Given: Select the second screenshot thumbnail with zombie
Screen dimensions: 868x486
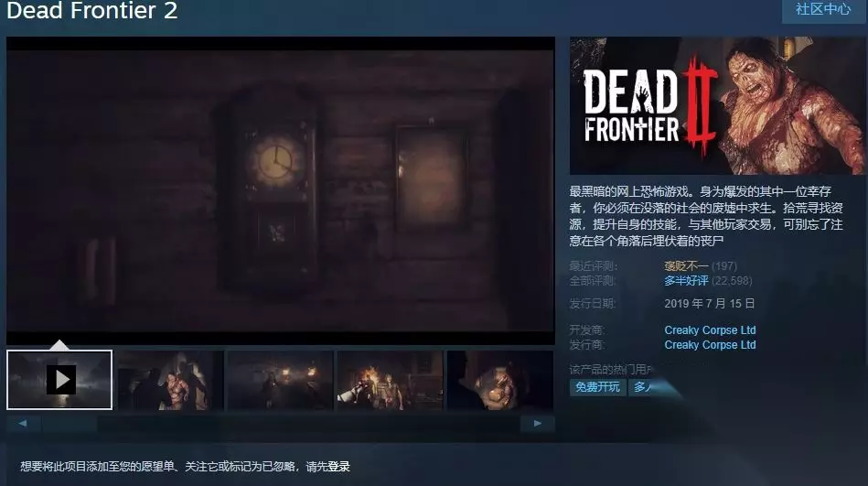Looking at the screenshot, I should [x=170, y=380].
